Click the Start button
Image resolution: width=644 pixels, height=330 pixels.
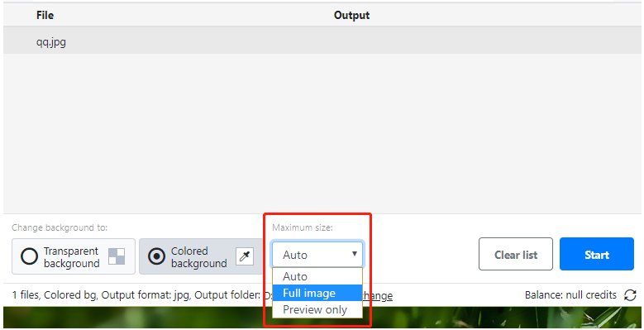[x=597, y=254]
